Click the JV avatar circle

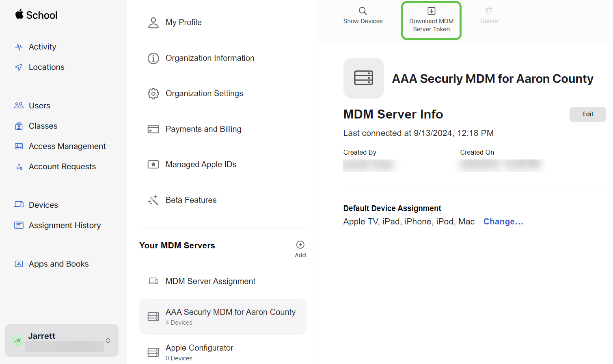tap(18, 340)
